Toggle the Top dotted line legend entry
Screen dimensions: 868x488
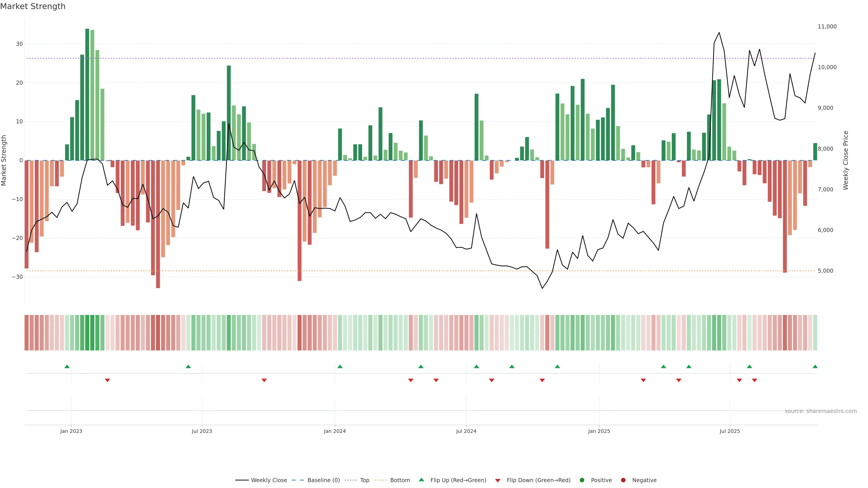(365, 480)
